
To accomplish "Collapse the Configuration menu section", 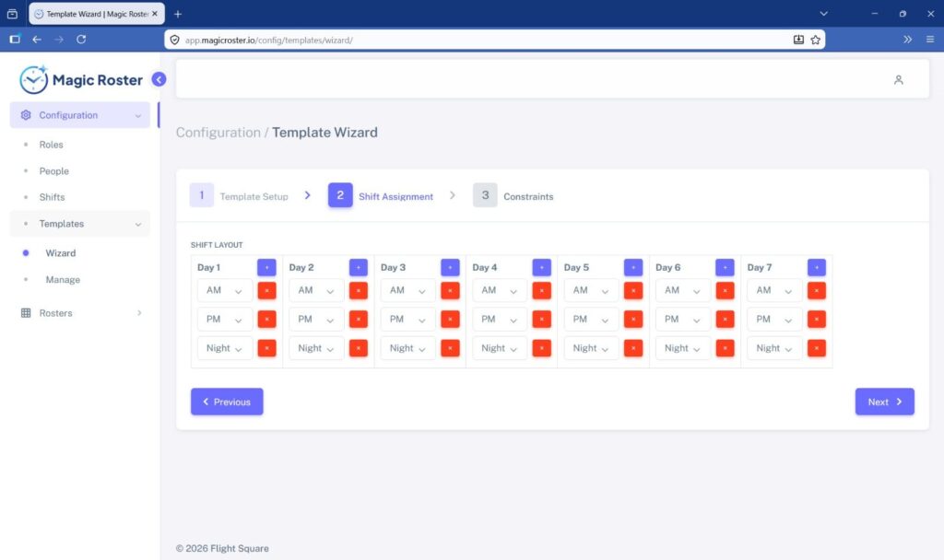I will tap(79, 115).
